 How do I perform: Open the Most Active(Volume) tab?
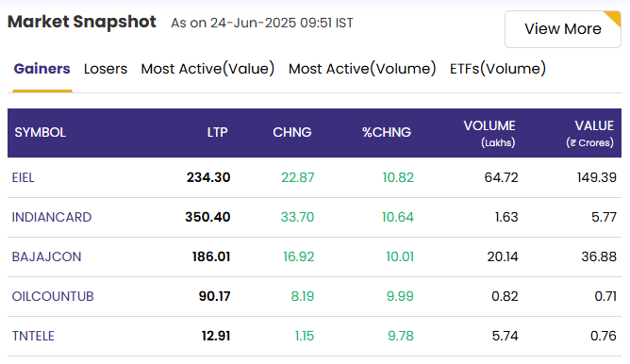point(362,69)
